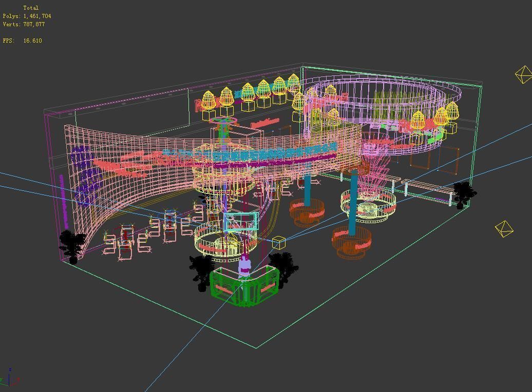The height and width of the screenshot is (392, 532).
Task: Click the XYZ axis tripod gizmo
Action: (9, 377)
